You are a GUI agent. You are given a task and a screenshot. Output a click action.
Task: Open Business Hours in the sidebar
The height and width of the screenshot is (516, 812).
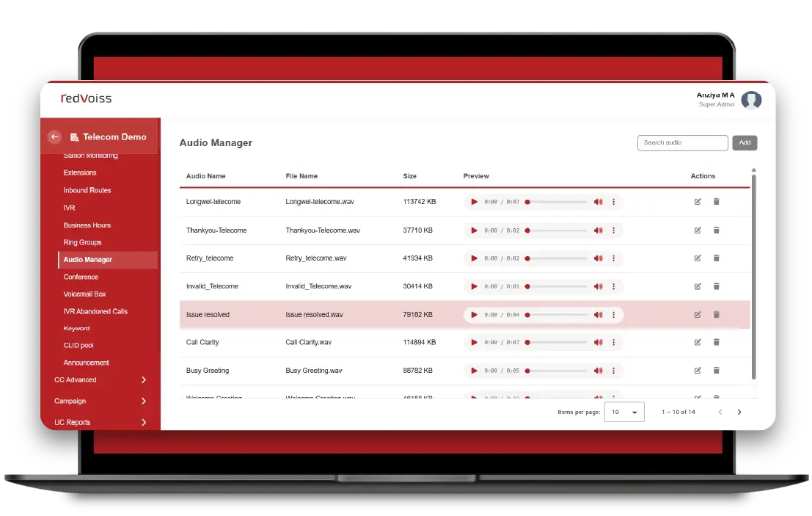[x=87, y=225]
